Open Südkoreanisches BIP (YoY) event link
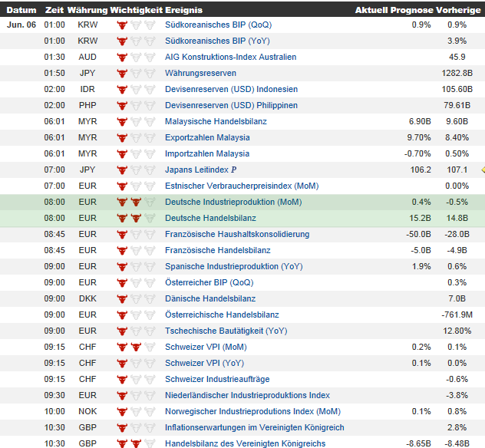The image size is (485, 448). tap(217, 41)
